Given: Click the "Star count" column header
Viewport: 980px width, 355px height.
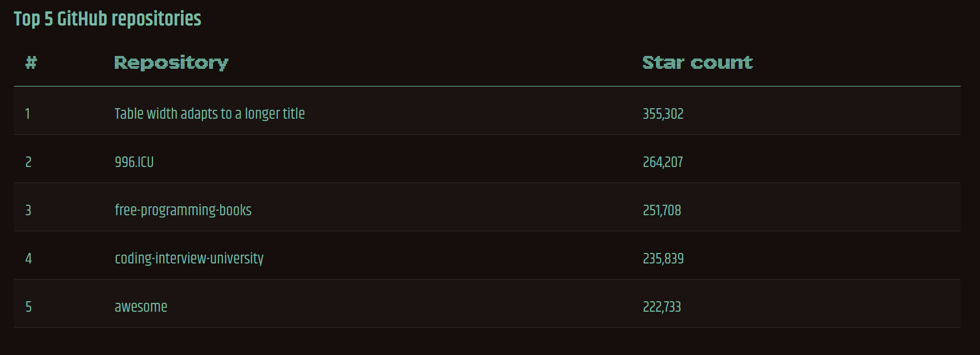Looking at the screenshot, I should coord(697,63).
